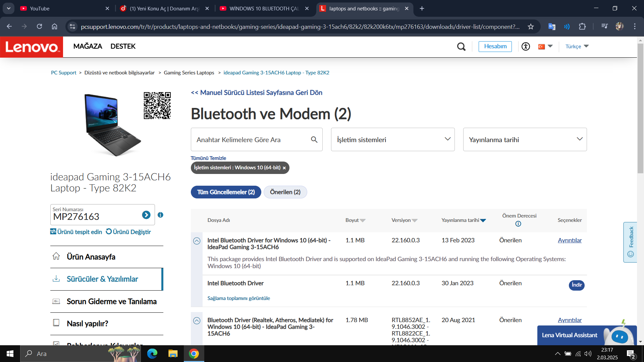The height and width of the screenshot is (362, 644).
Task: Collapse the Realtek Bluetooth Driver row
Action: point(197,321)
